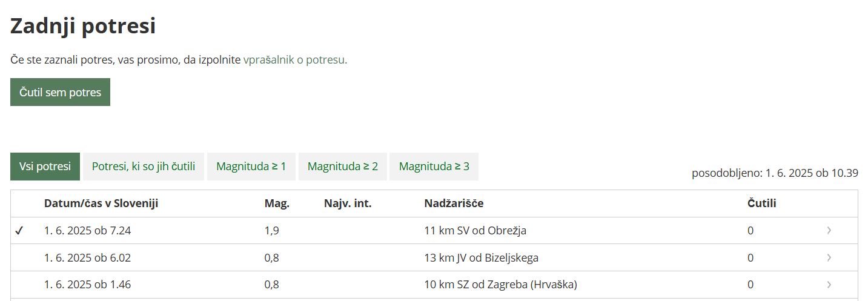The width and height of the screenshot is (868, 301).
Task: Select the 'Vsi potresi' tab
Action: (45, 167)
